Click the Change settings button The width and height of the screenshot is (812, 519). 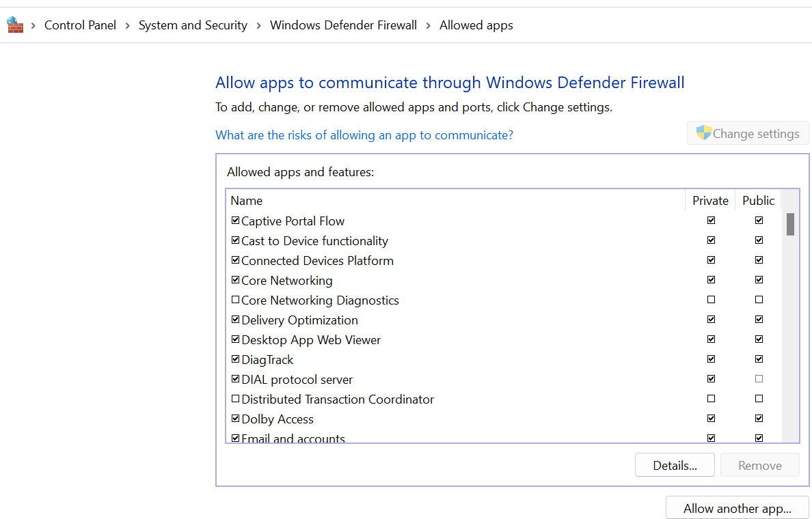(x=748, y=132)
